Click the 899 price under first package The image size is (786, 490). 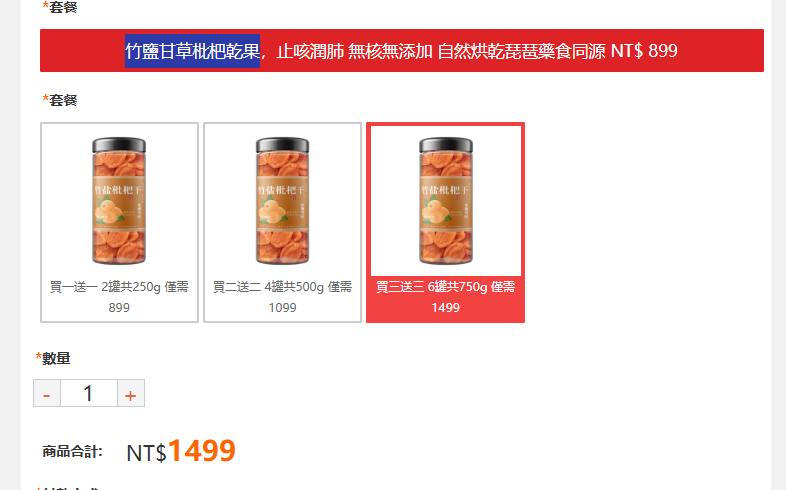pyautogui.click(x=119, y=308)
